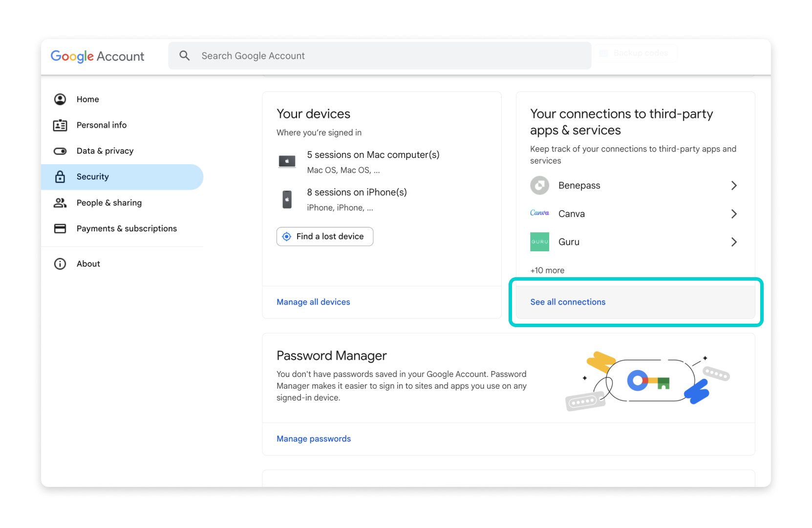The height and width of the screenshot is (528, 812).
Task: Click the Personal info ID card icon
Action: click(60, 125)
